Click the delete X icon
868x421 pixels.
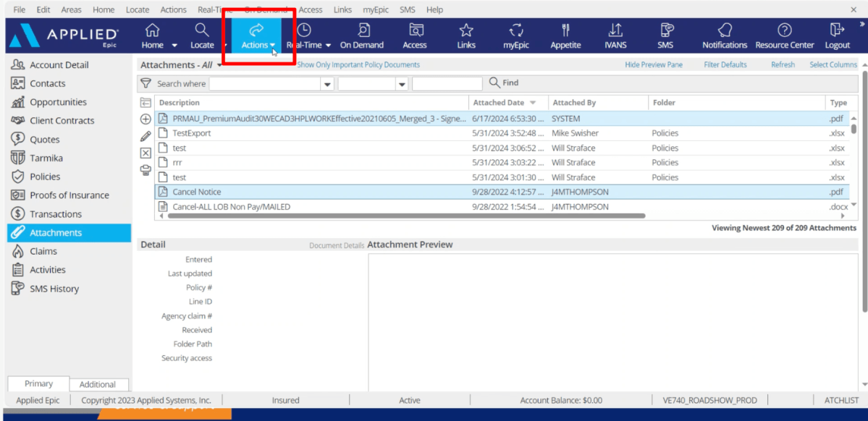146,153
